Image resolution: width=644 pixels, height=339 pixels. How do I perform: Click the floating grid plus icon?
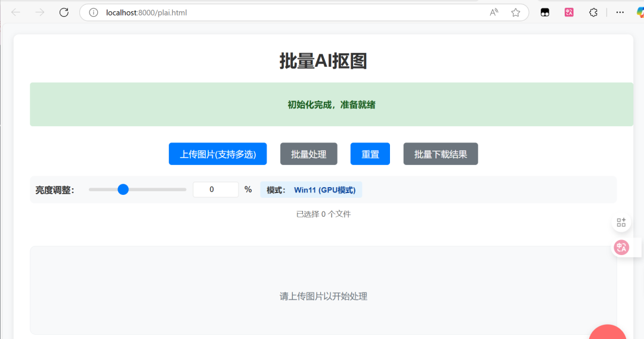[x=621, y=222]
